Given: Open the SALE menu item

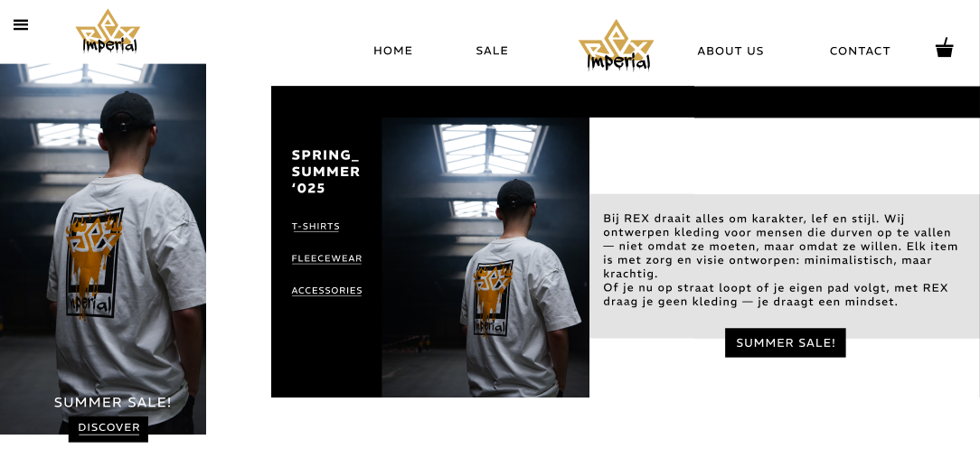Looking at the screenshot, I should coord(492,51).
